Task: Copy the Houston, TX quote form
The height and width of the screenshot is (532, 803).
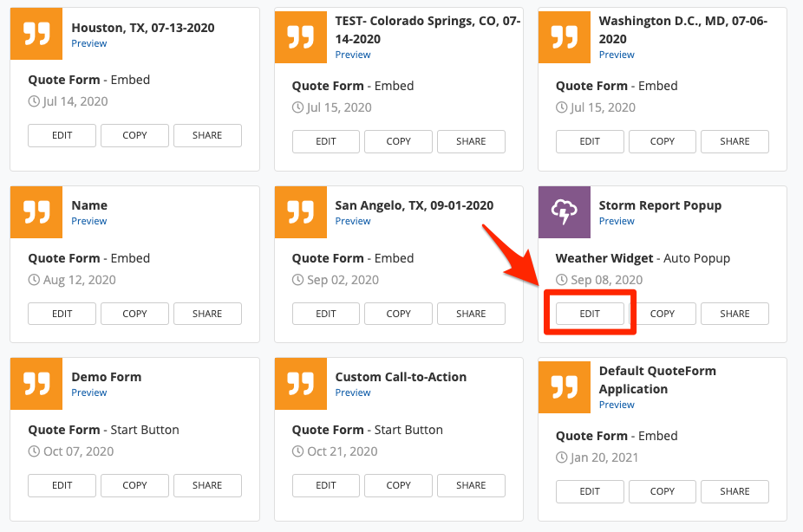Action: coord(134,135)
